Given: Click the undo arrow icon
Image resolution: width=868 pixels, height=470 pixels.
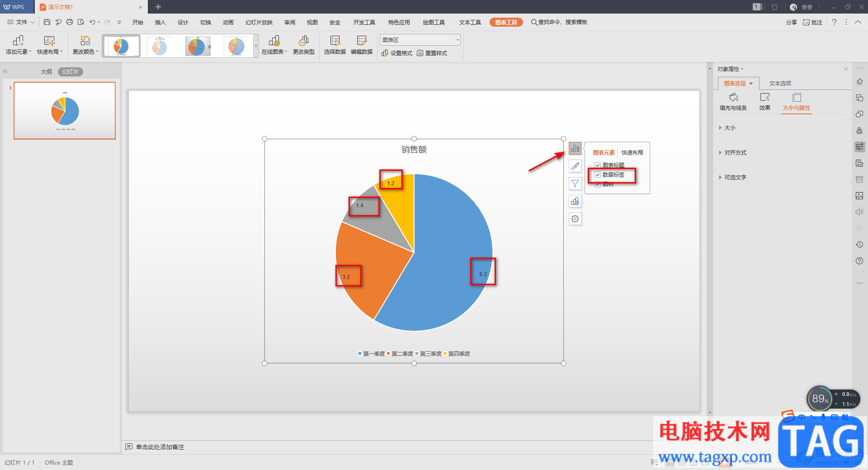Looking at the screenshot, I should tap(92, 22).
